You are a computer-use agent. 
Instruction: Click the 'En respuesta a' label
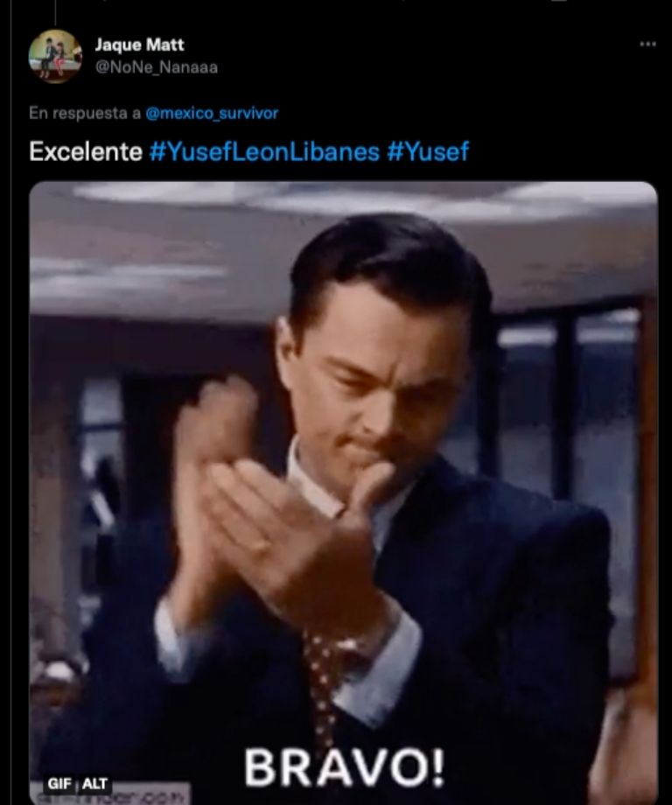pyautogui.click(x=85, y=113)
